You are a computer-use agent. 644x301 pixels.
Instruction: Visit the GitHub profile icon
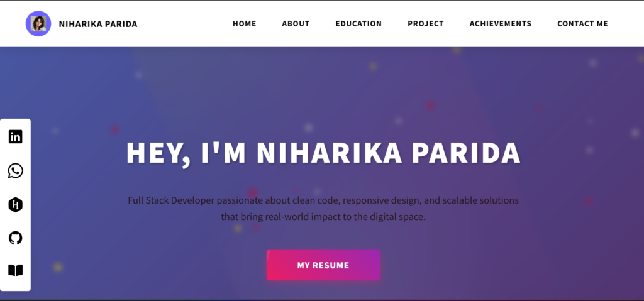click(x=15, y=238)
